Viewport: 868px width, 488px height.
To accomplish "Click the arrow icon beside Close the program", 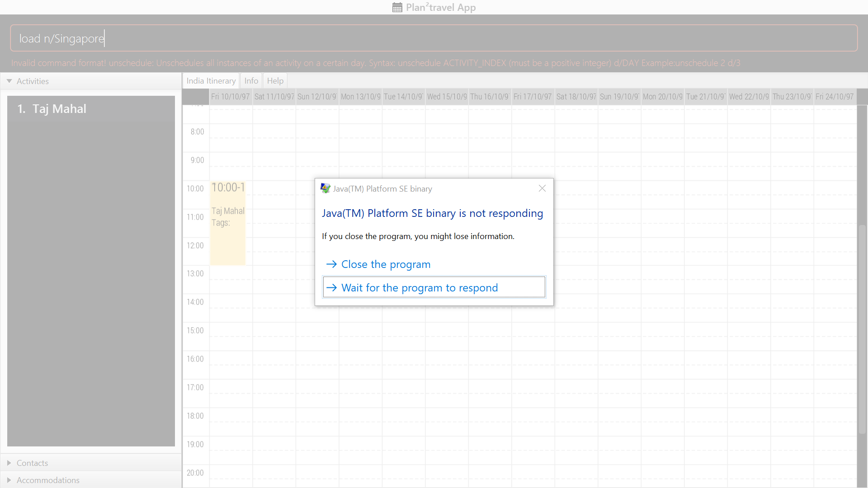I will 331,264.
